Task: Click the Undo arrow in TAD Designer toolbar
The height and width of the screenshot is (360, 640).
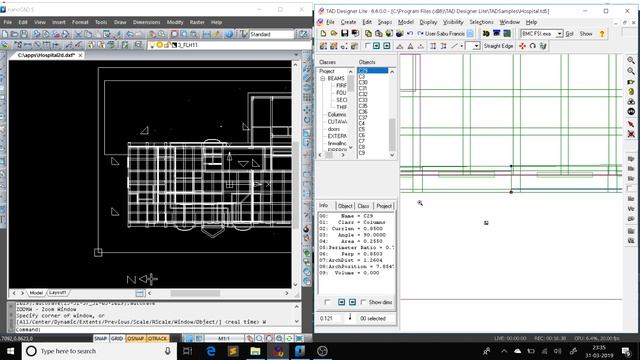Action: (x=410, y=33)
